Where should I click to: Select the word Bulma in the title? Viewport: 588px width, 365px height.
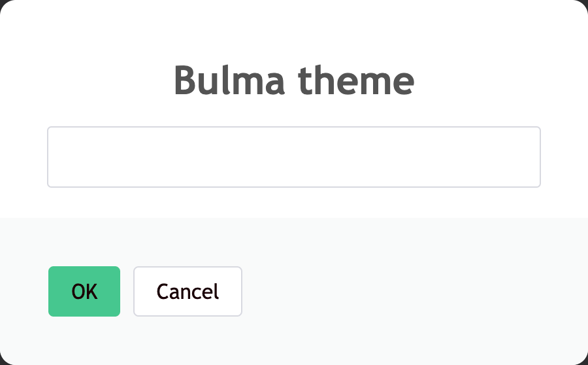(x=229, y=81)
